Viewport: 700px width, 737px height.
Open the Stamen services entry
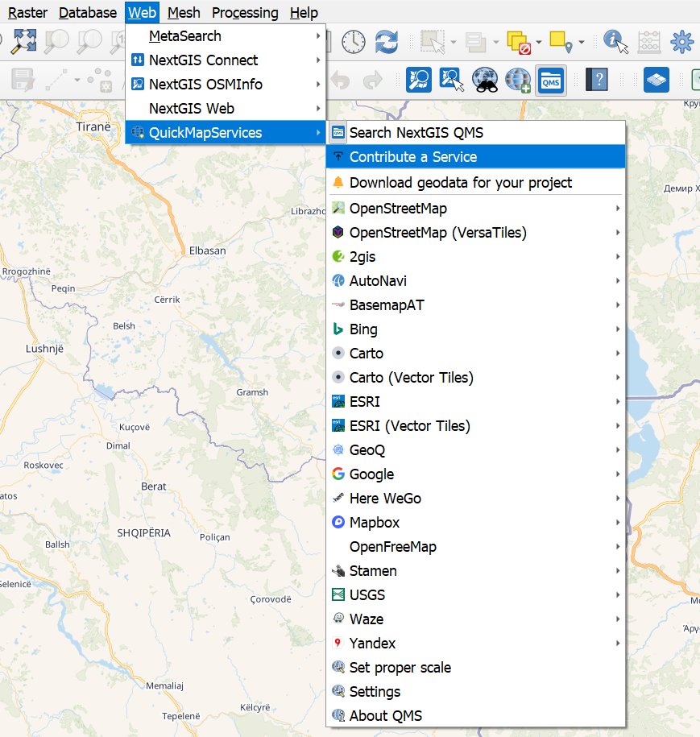tap(476, 570)
